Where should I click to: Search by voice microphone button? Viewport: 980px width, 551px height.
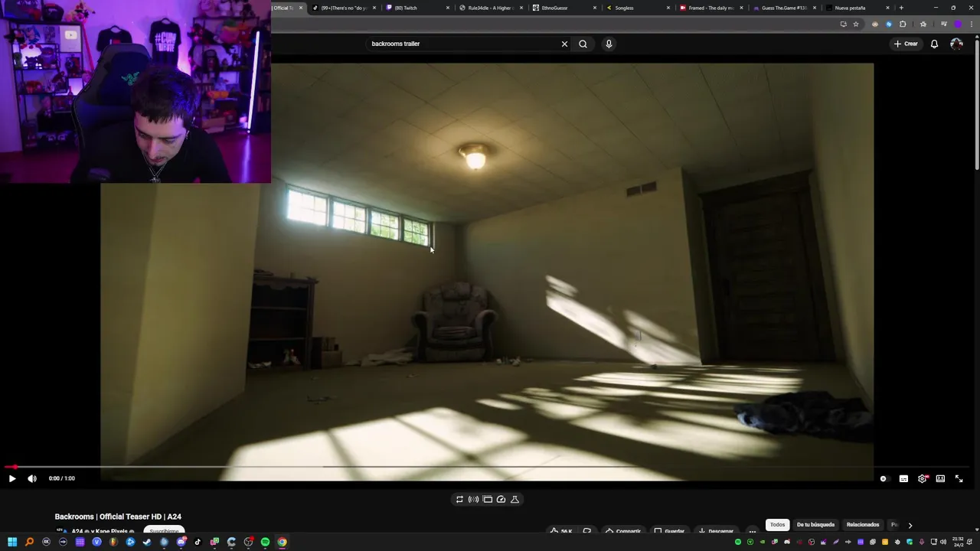pos(609,44)
